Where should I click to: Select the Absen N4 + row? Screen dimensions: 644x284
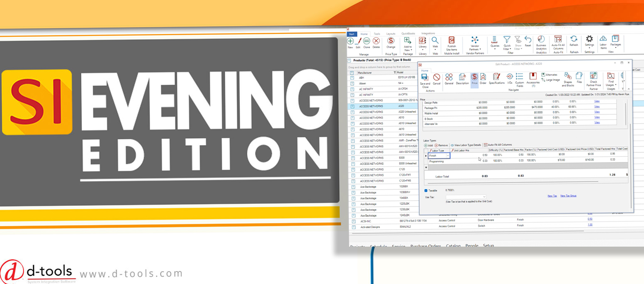[383, 83]
